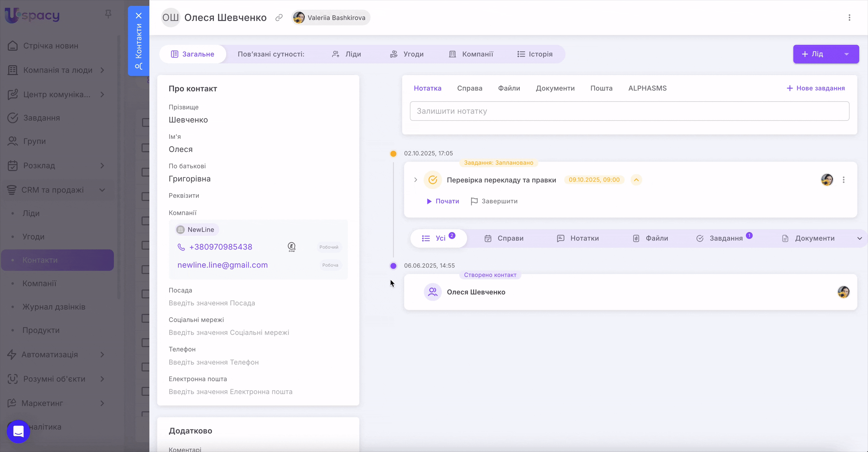Close the Контакти side panel
Viewport: 868px width, 452px height.
coord(138,16)
